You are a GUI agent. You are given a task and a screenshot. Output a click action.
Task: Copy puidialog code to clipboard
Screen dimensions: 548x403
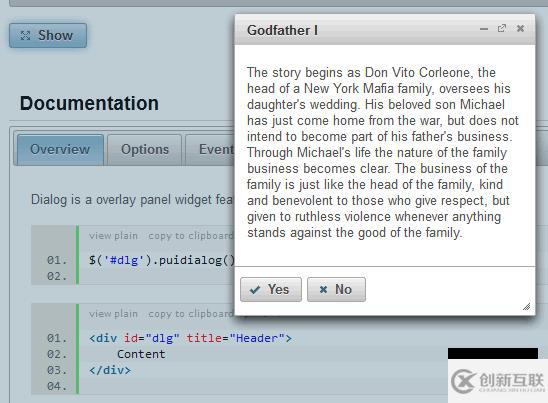191,236
